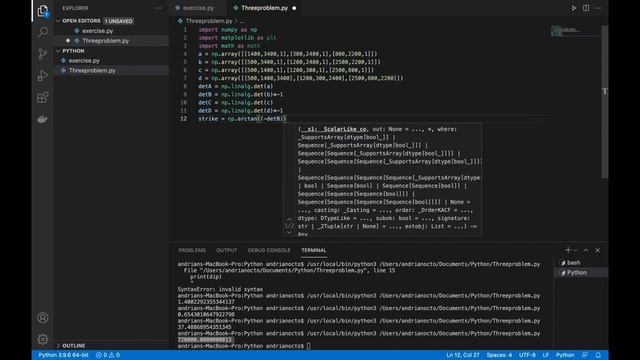Open editor More Actions ellipsis
Image resolution: width=640 pixels, height=360 pixels.
(x=598, y=8)
